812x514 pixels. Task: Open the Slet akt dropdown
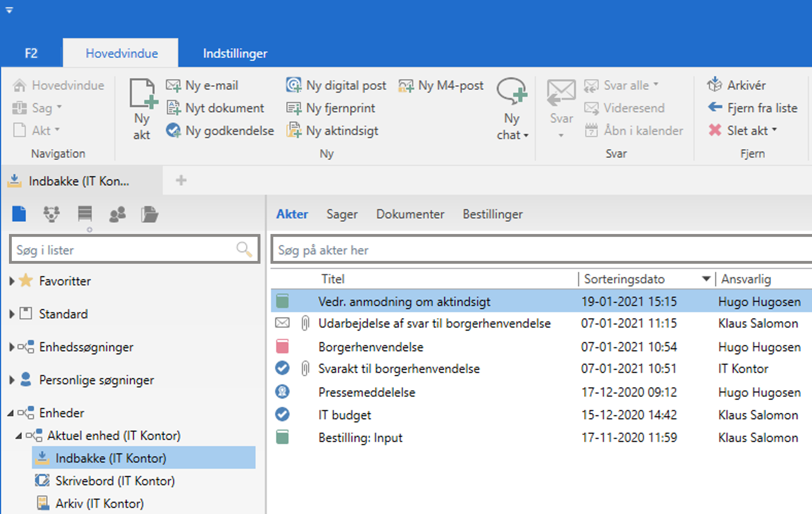(774, 130)
